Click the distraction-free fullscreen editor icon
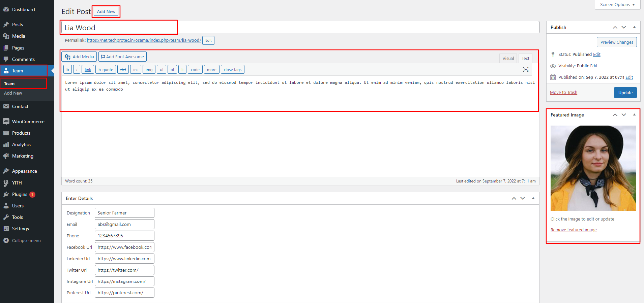The image size is (644, 303). coord(525,69)
